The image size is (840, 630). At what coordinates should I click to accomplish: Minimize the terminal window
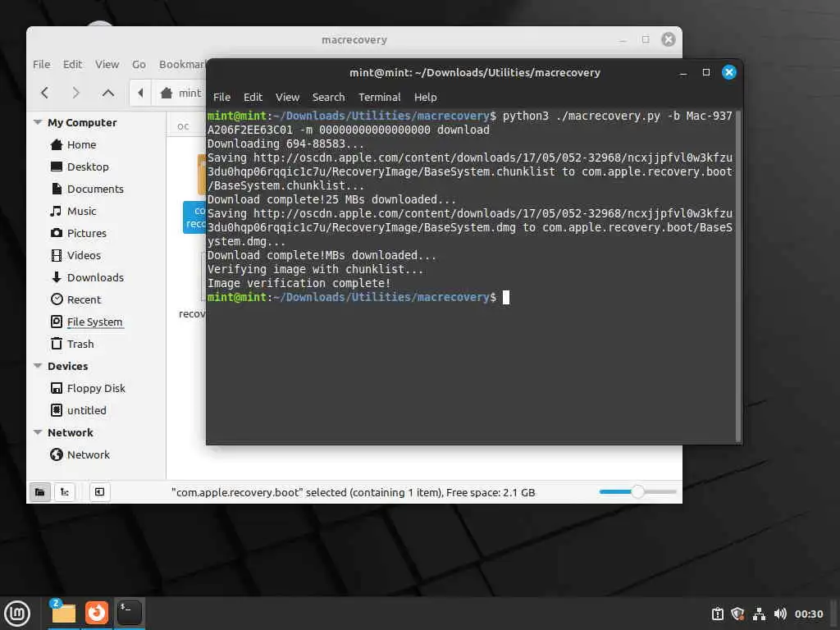[683, 73]
